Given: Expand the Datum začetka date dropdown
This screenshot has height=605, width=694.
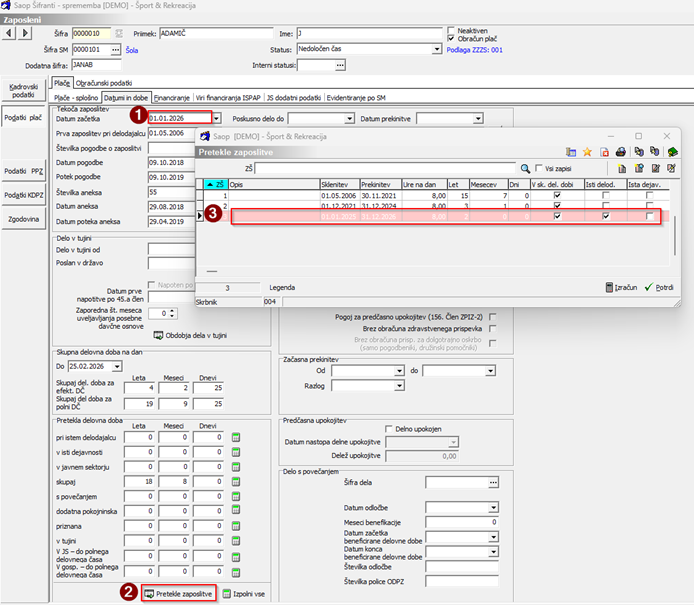Looking at the screenshot, I should [217, 118].
